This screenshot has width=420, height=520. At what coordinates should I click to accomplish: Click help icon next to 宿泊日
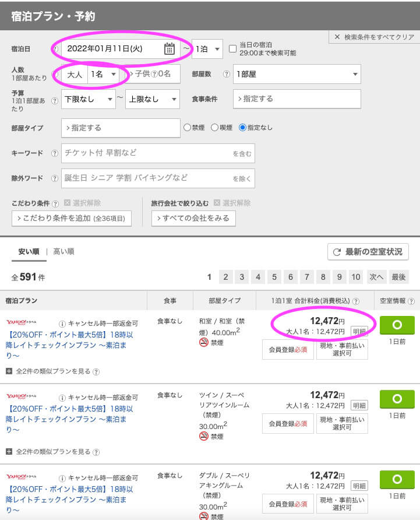[55, 49]
